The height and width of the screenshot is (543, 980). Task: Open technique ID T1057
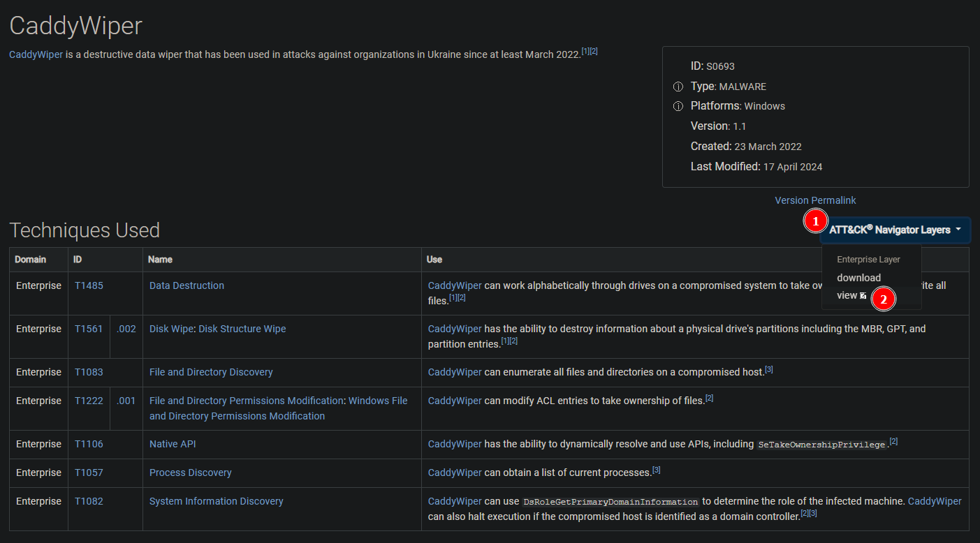pos(89,473)
